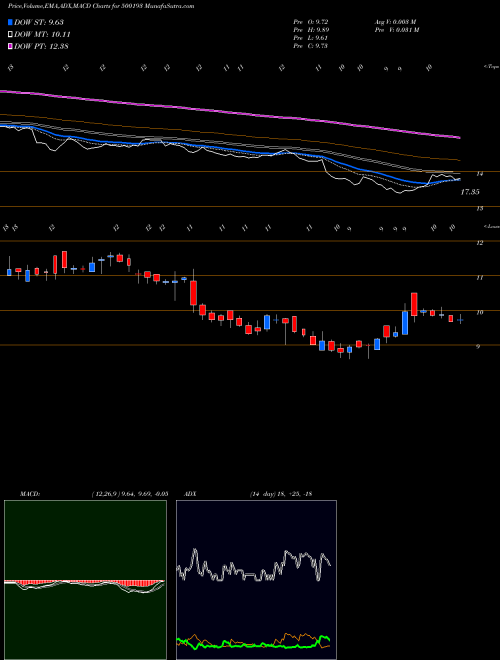Select the 'DOW MT: 10.11' legend label
The image size is (500, 660).
(43, 35)
